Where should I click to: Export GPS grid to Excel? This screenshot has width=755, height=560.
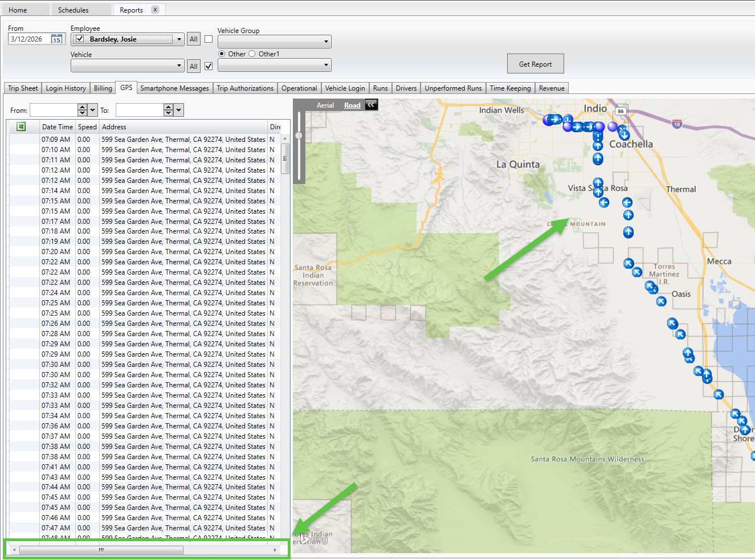[x=21, y=126]
